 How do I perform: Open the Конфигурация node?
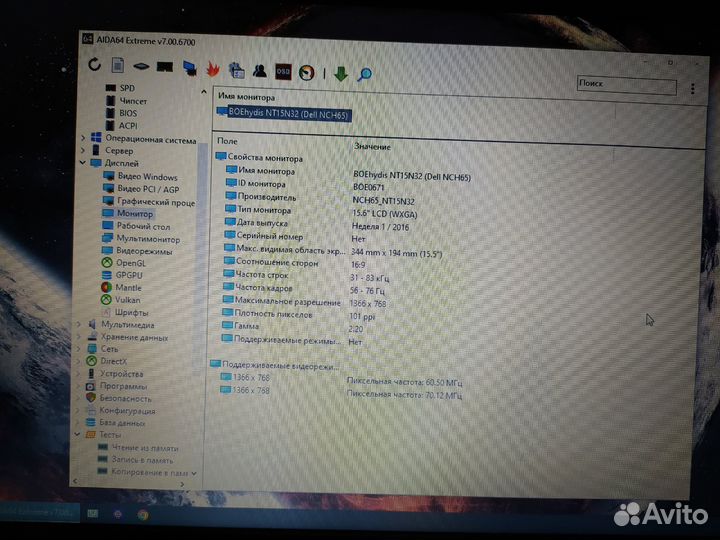pos(127,411)
